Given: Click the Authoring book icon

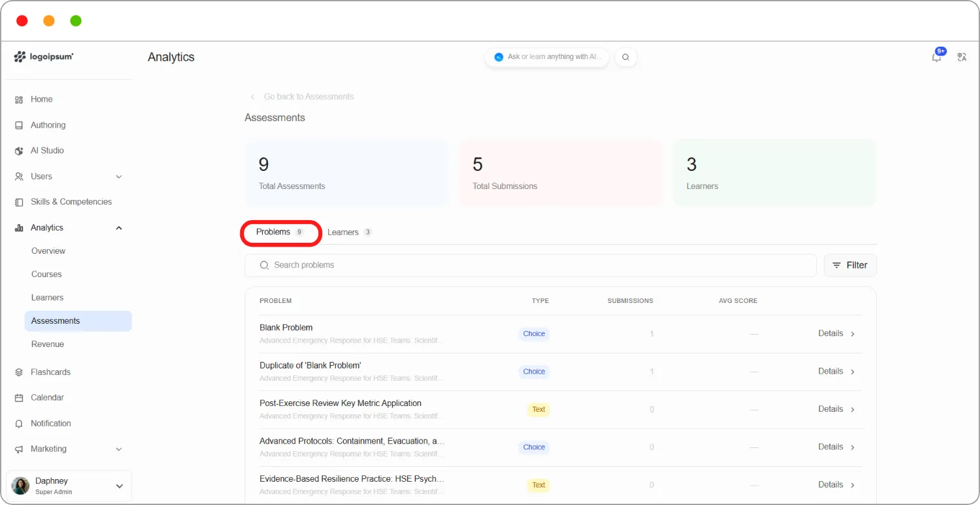Looking at the screenshot, I should pos(19,126).
